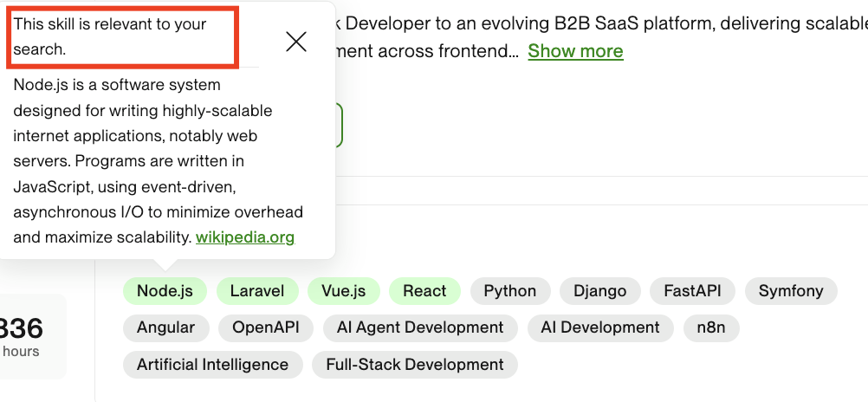Choose the Vue.js skill tag
Image resolution: width=868 pixels, height=402 pixels.
pos(344,291)
